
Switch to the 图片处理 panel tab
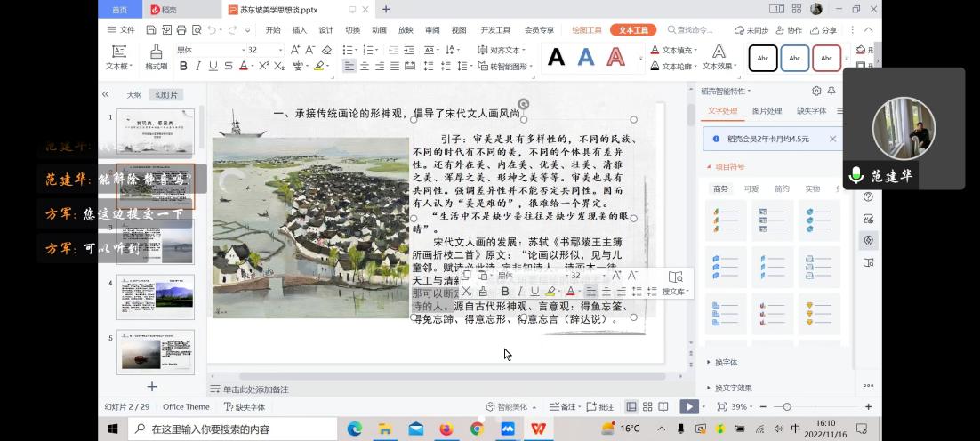tap(767, 111)
